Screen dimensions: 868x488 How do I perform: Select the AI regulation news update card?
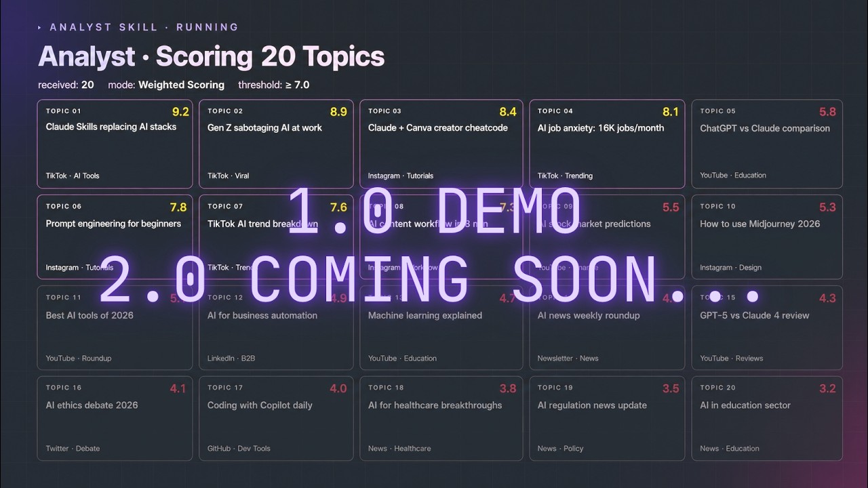point(607,419)
